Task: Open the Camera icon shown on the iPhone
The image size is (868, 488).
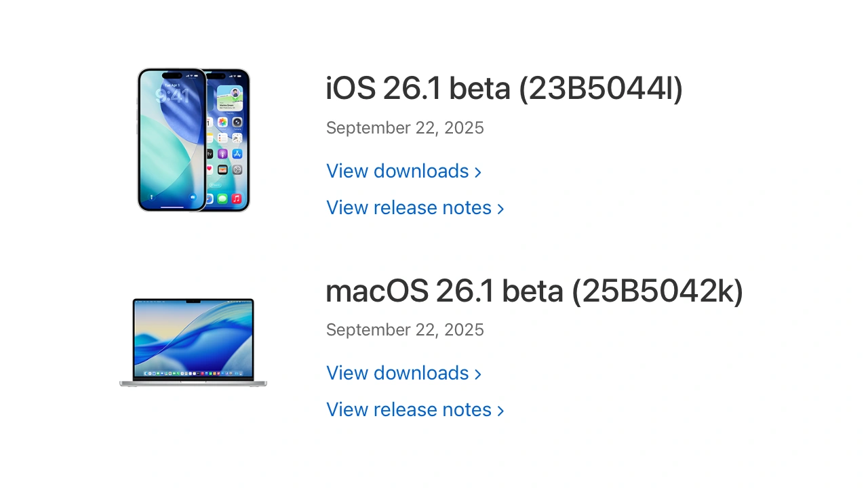Action: pos(236,122)
